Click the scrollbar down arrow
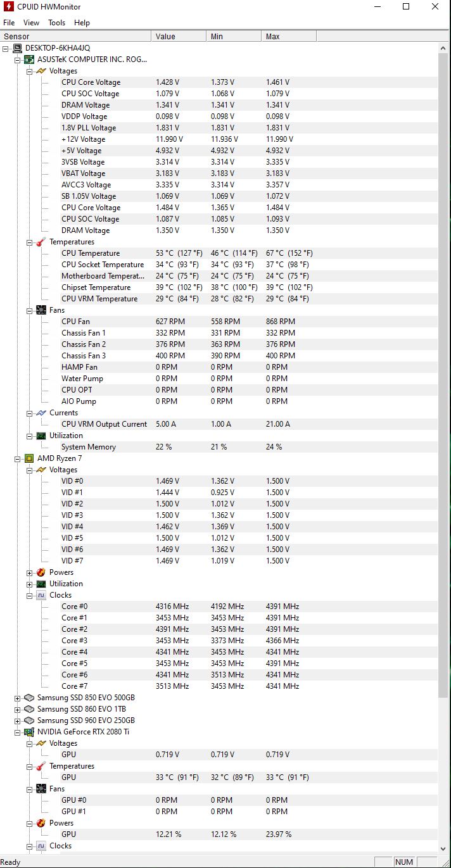This screenshot has height=868, width=451. [443, 849]
